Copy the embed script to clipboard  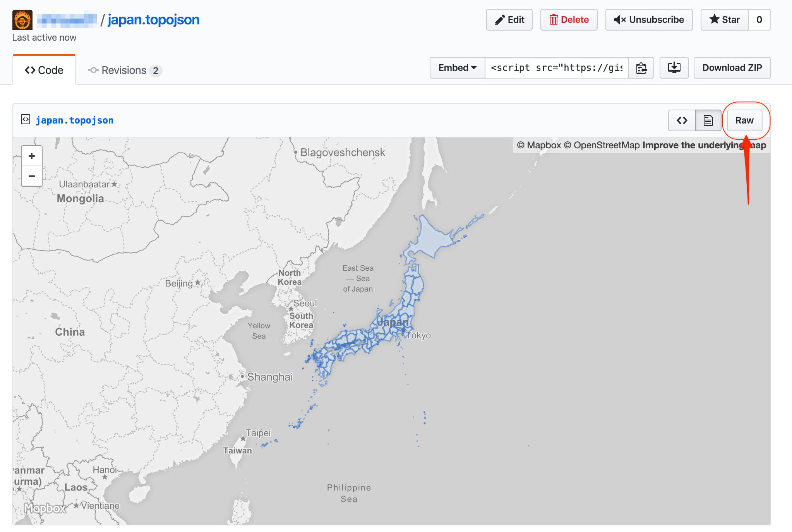641,68
